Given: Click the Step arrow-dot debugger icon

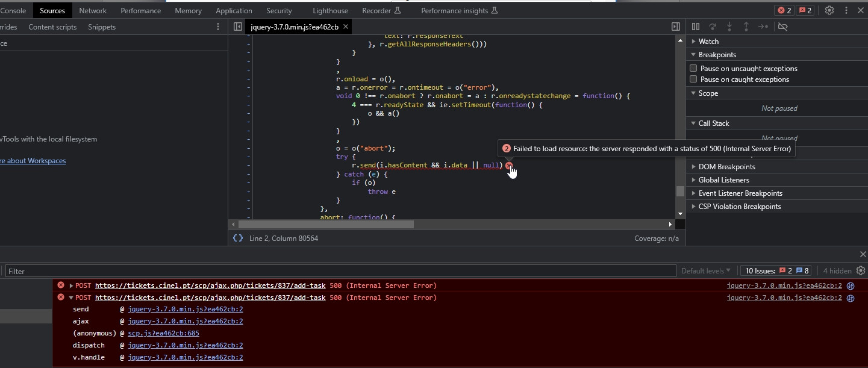Looking at the screenshot, I should 763,27.
